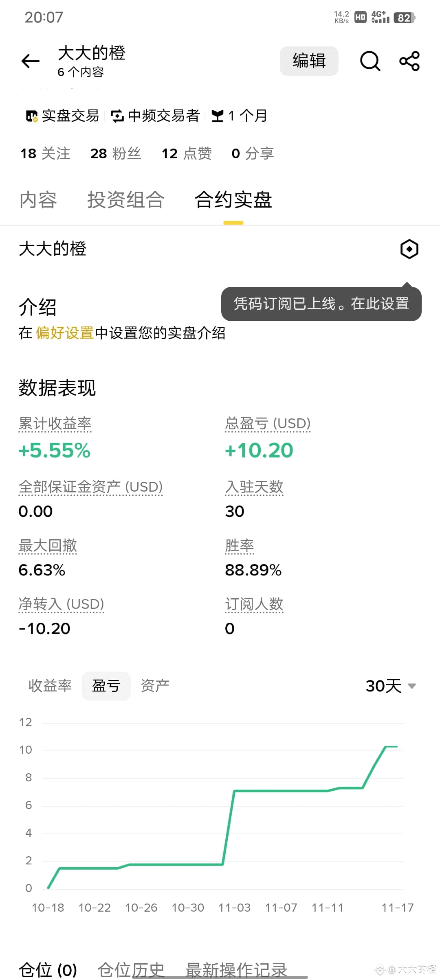Select the 收益率 chart toggle
This screenshot has width=440, height=980.
[50, 686]
